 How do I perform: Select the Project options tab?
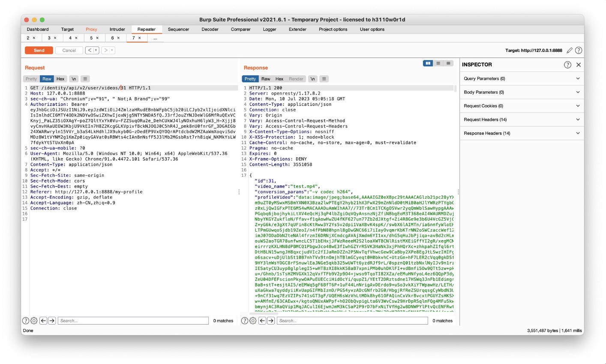(333, 29)
